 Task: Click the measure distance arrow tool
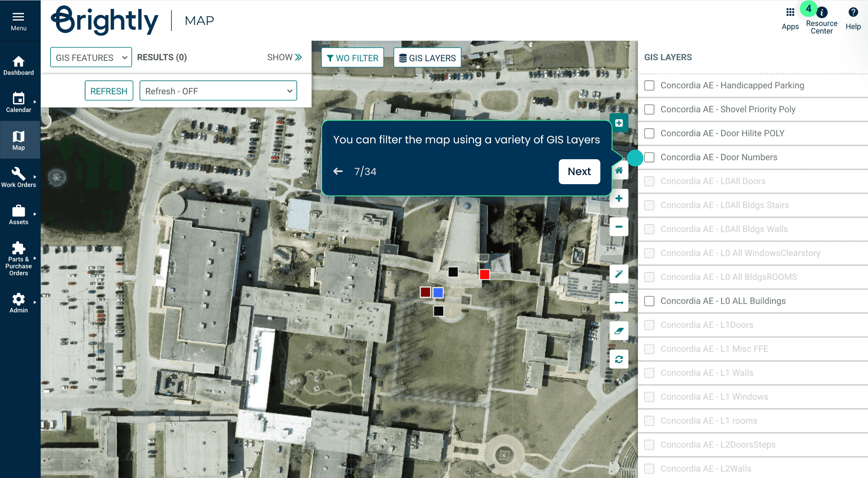[x=618, y=303]
